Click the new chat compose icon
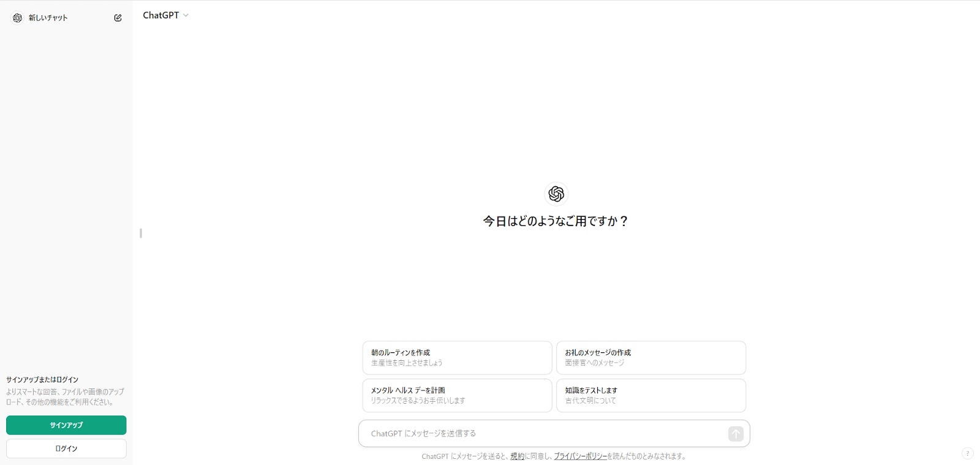Viewport: 980px width, 465px height. [x=118, y=18]
